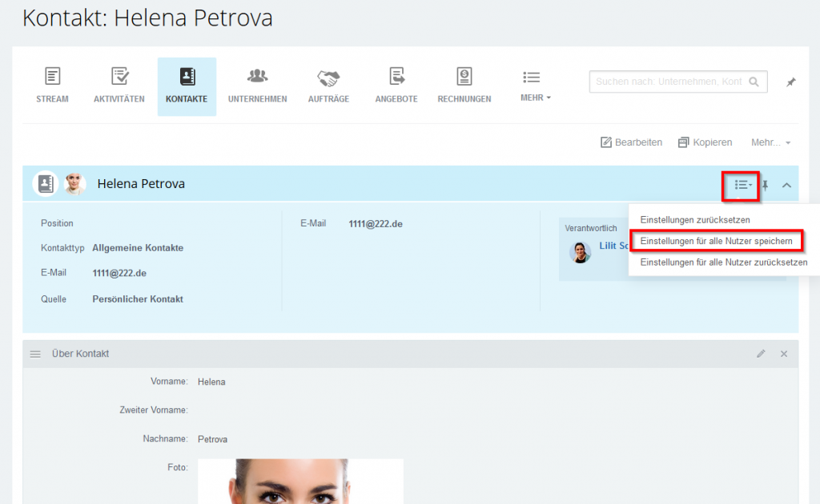Open Unternehmen people group icon
Screen dimensions: 820x504
point(257,76)
